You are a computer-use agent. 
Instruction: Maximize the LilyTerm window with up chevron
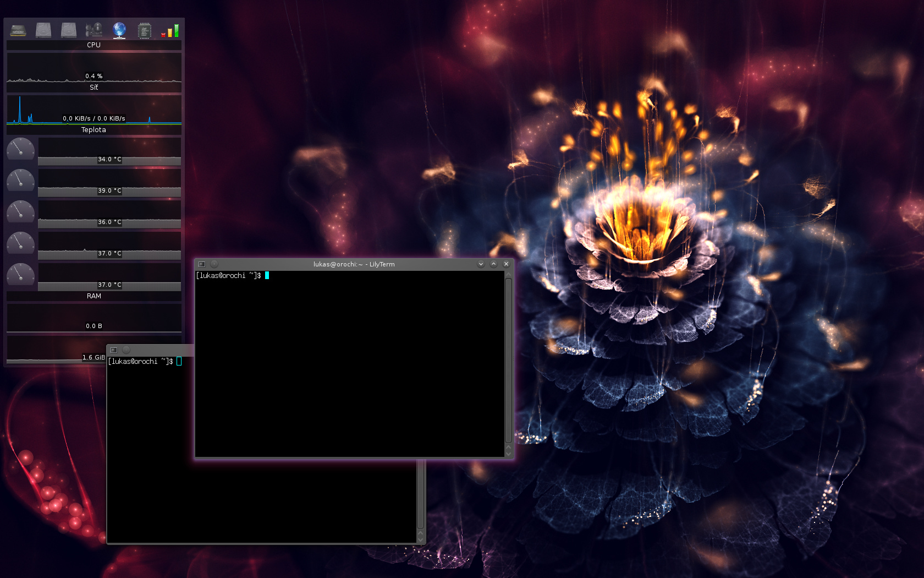(493, 264)
